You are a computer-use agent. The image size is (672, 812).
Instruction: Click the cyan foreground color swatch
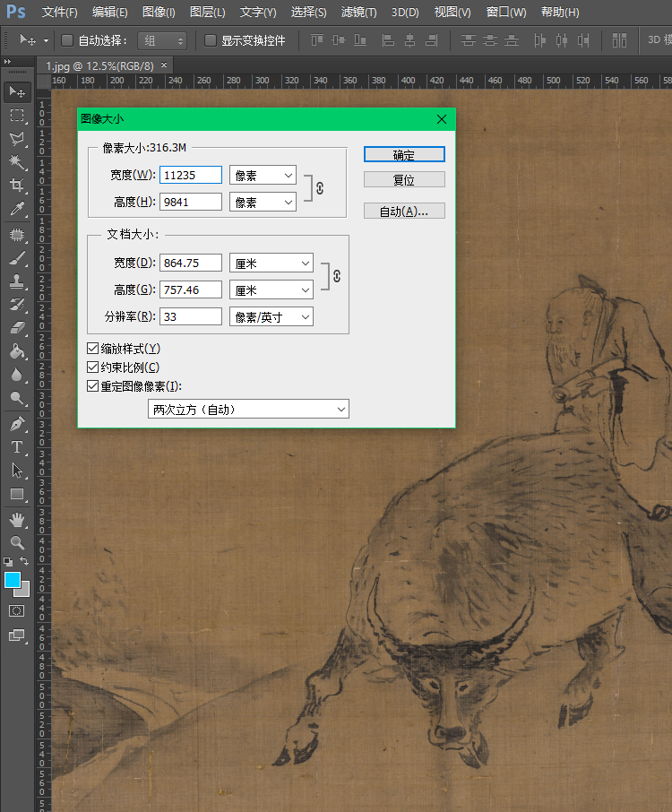[x=12, y=580]
